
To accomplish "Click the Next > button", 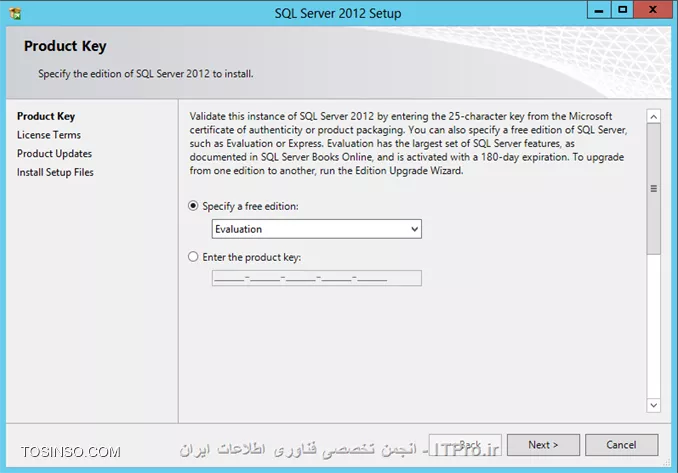I will point(543,445).
